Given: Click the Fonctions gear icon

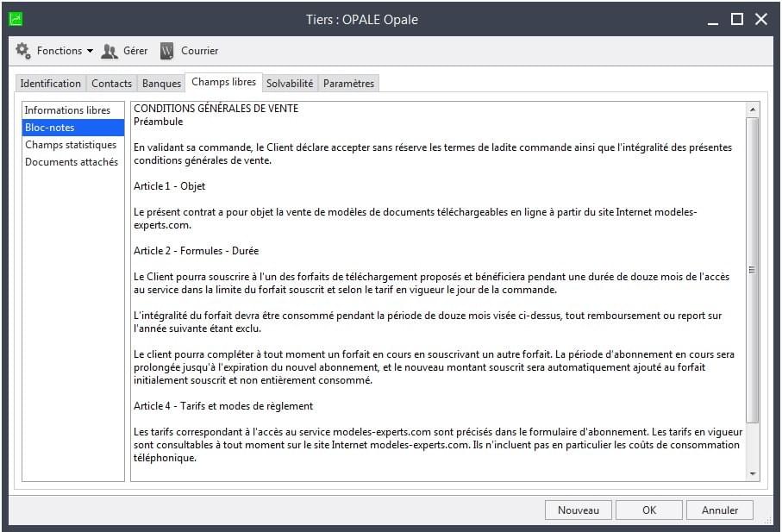Looking at the screenshot, I should 23,51.
